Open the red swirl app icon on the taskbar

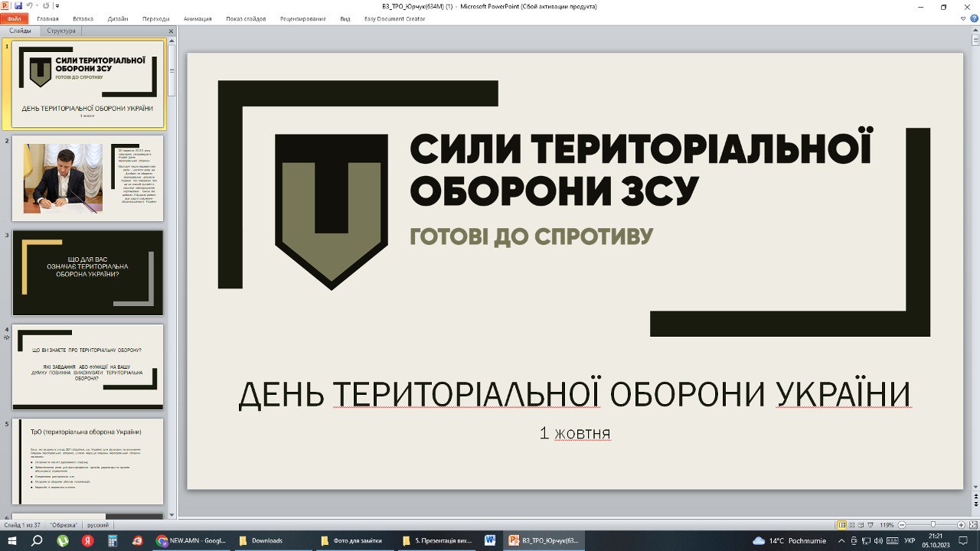(138, 540)
